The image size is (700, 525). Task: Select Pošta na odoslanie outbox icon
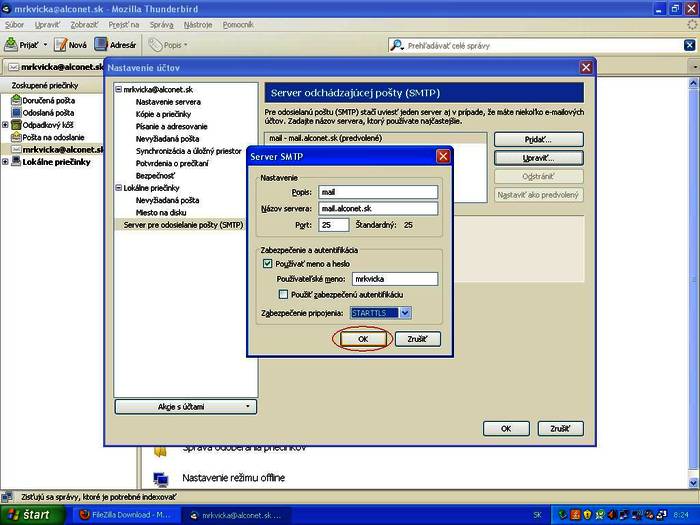click(16, 137)
